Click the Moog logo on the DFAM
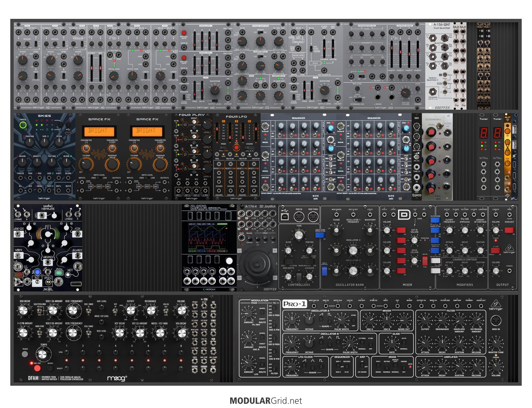Image resolution: width=532 pixels, height=408 pixels. (x=117, y=379)
